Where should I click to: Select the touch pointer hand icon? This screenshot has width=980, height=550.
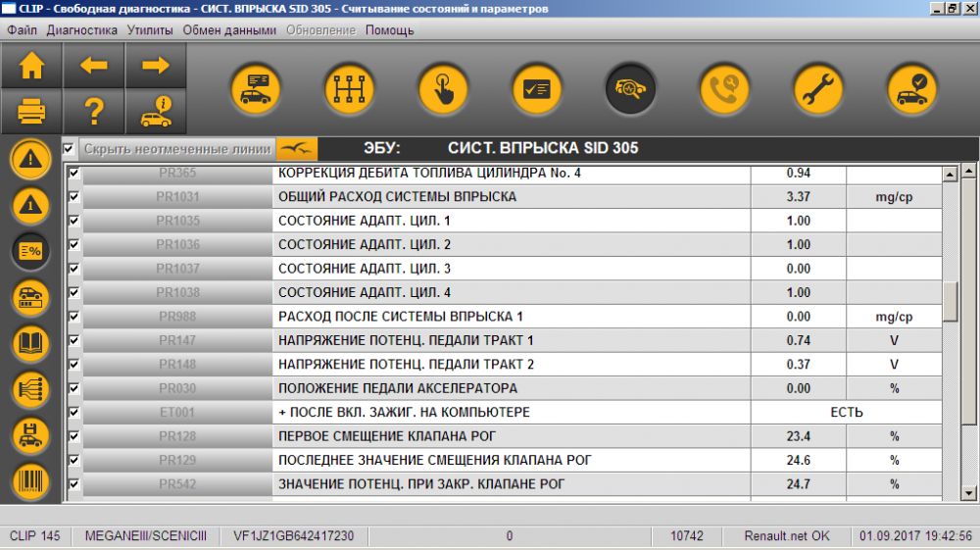point(443,89)
